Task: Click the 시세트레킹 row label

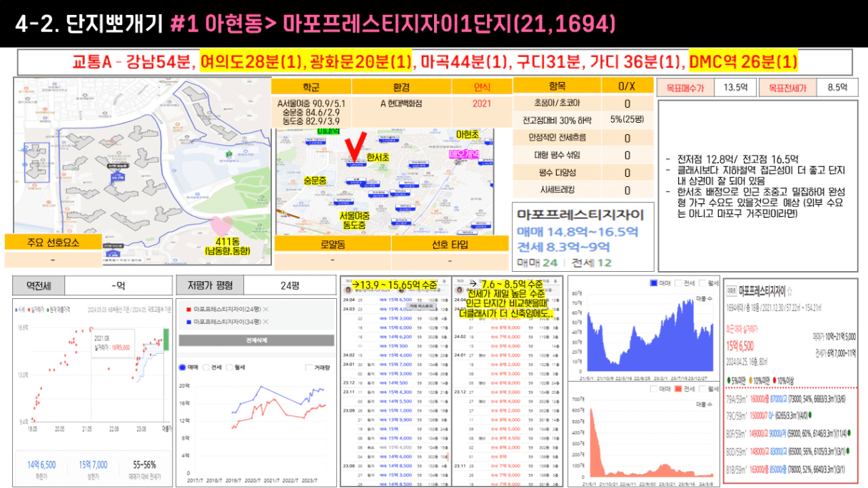Action: [557, 190]
